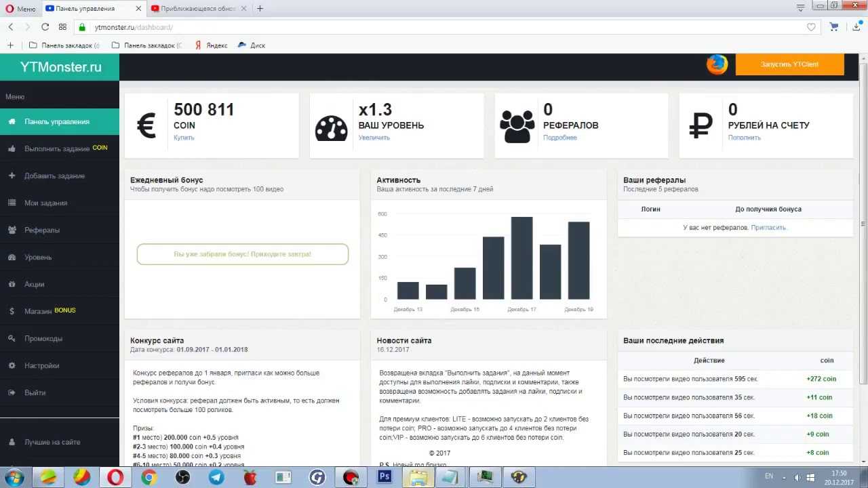Image resolution: width=868 pixels, height=488 pixels.
Task: Switch to the Панель управления tab
Action: (x=92, y=9)
